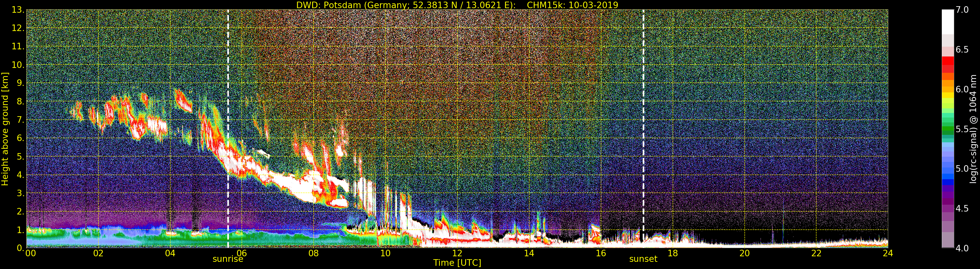Click the 'Time [UTC]' axis label
This screenshot has height=269, width=980.
click(x=457, y=262)
